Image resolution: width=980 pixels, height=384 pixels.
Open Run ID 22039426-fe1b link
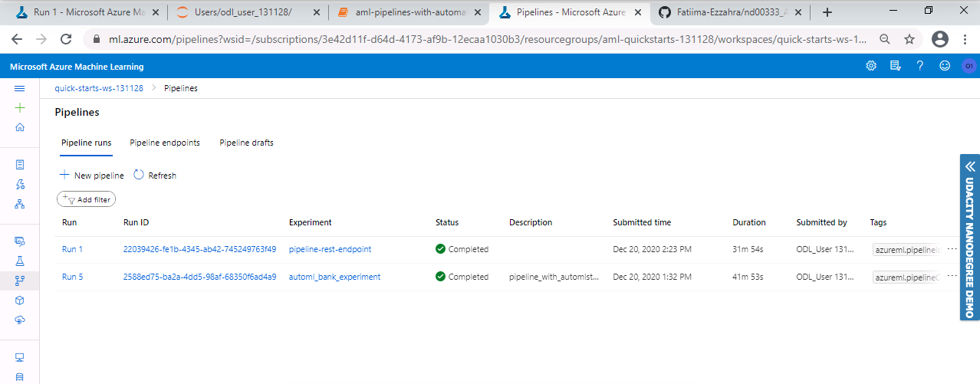point(199,249)
